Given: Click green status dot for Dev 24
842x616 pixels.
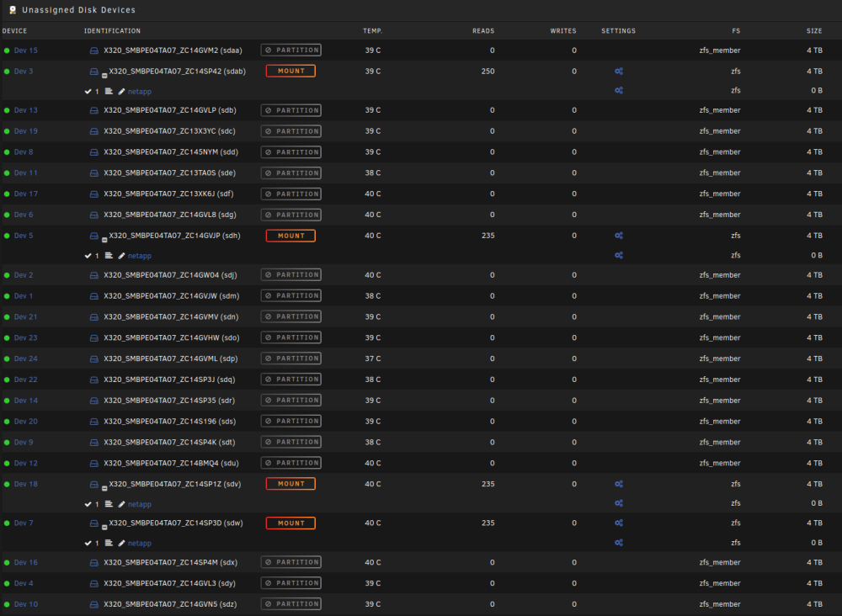Looking at the screenshot, I should (7, 359).
